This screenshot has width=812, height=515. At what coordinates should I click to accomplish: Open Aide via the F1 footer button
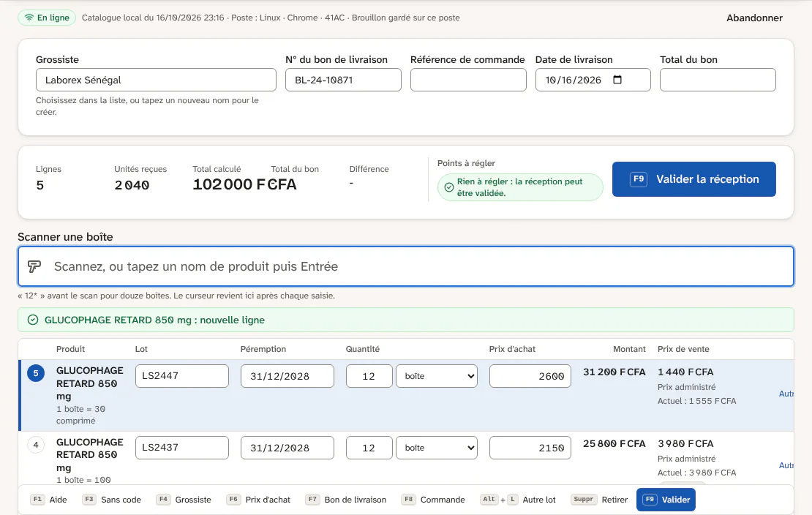(x=49, y=500)
